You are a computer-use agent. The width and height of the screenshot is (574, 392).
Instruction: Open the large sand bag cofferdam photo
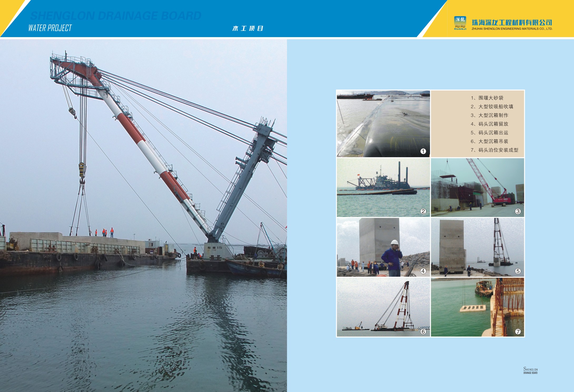(x=383, y=124)
